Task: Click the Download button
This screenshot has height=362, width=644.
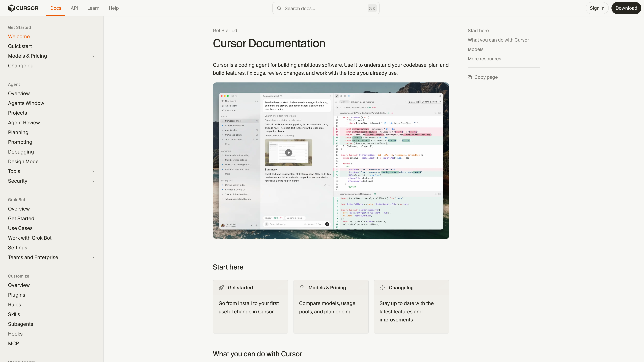Action: point(626,8)
